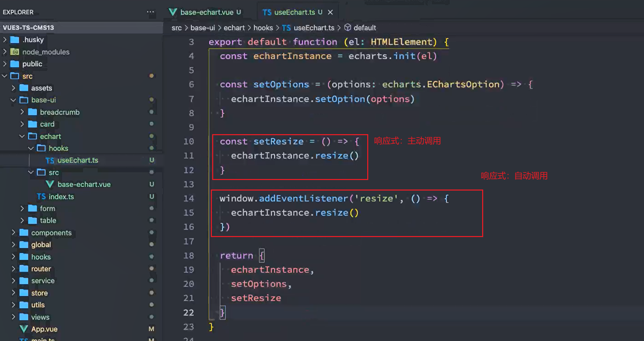The width and height of the screenshot is (644, 341).
Task: Click line number 22 in gutter
Action: (189, 312)
